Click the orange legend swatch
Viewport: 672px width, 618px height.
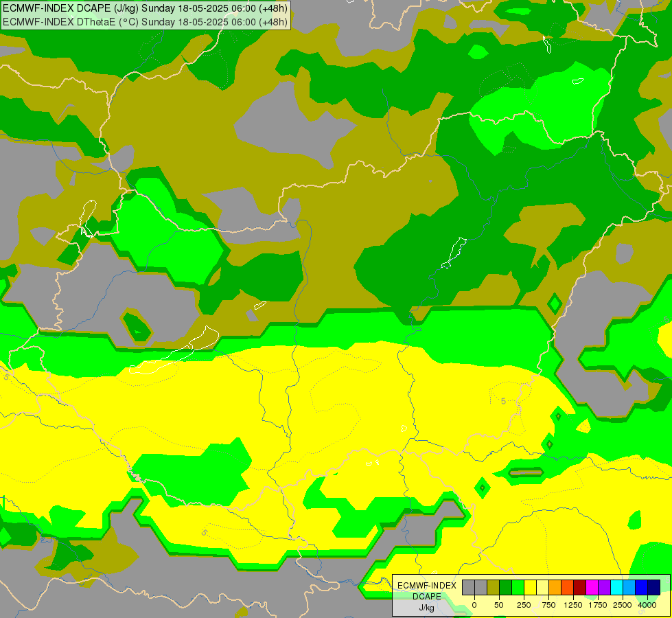click(x=555, y=587)
